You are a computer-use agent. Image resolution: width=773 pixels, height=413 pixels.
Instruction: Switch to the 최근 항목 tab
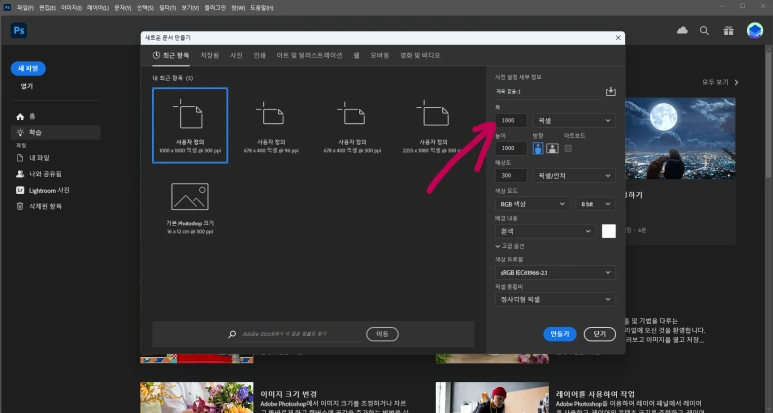point(171,55)
